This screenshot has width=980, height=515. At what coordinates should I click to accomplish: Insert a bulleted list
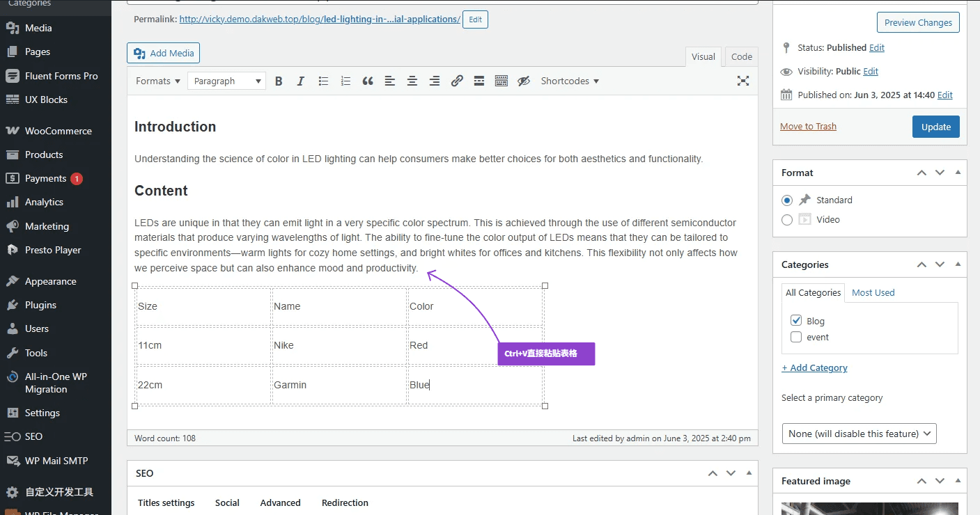pos(323,81)
